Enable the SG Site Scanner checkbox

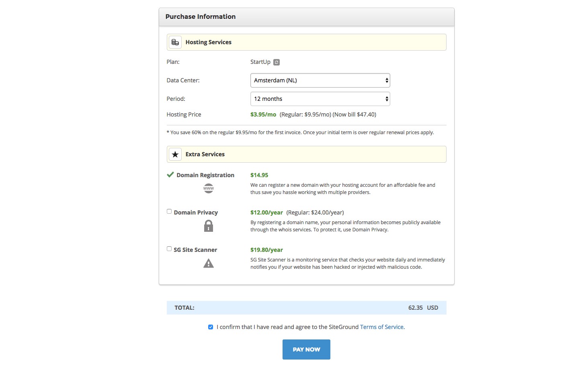pos(169,249)
